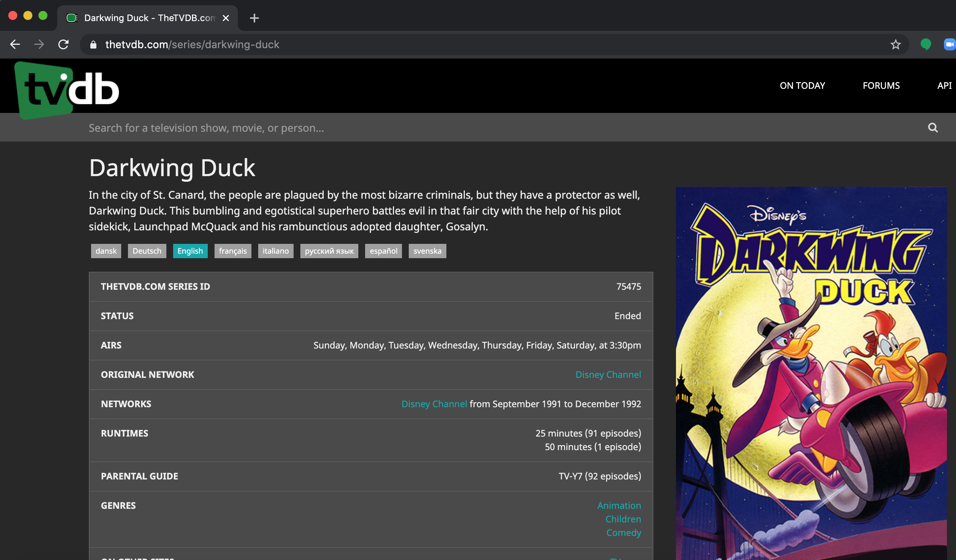Image resolution: width=956 pixels, height=560 pixels.
Task: Open the Zoom extension icon
Action: point(950,44)
